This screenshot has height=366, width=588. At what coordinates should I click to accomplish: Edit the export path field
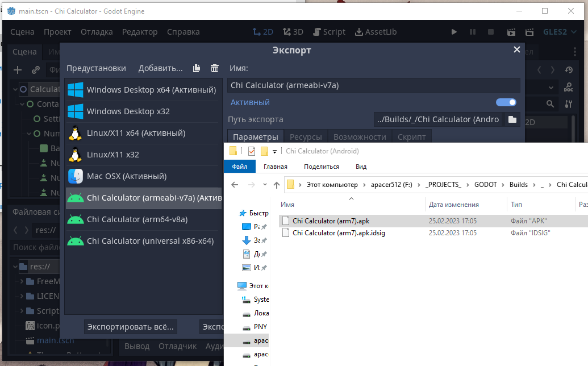(439, 119)
